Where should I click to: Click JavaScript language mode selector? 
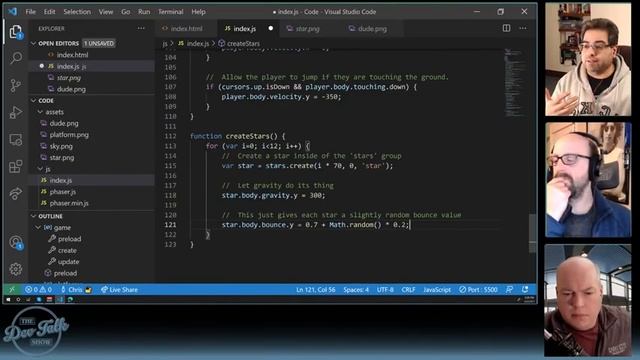click(x=437, y=289)
